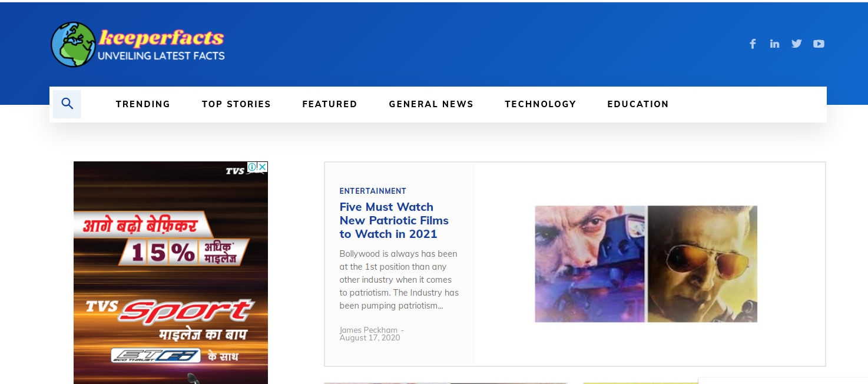
Task: Open the Top Stories menu item
Action: 236,104
